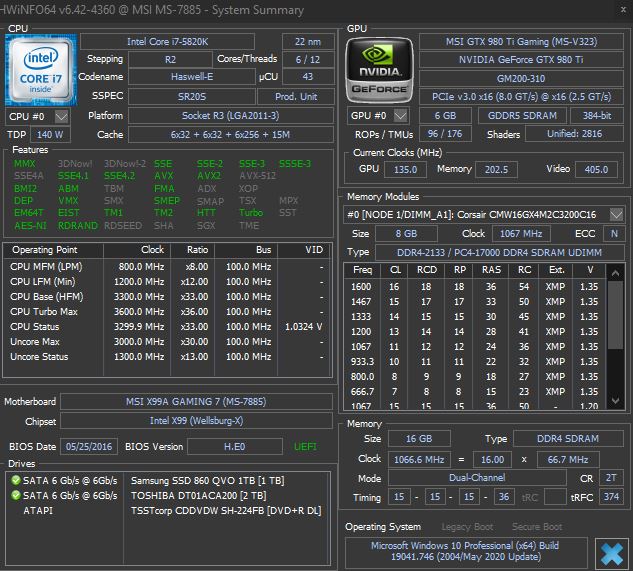Click the Windows 10 Professional OS field
The width and height of the screenshot is (633, 571).
click(x=465, y=551)
